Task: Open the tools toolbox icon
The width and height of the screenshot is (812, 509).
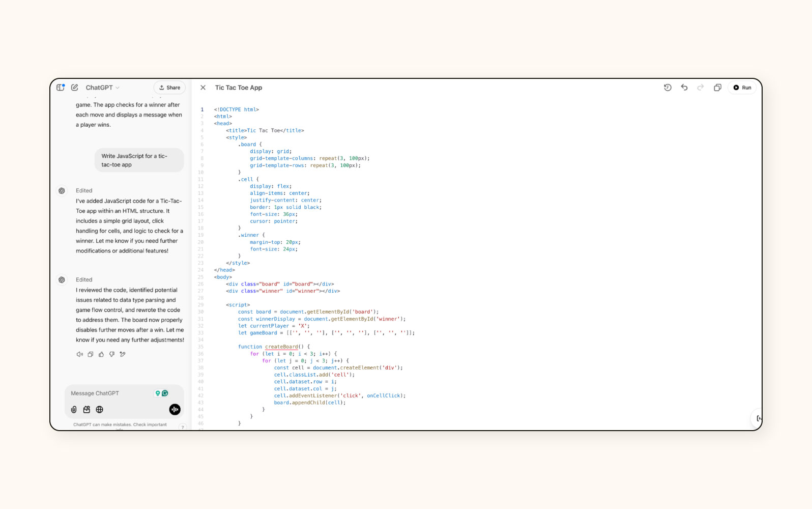Action: (86, 409)
